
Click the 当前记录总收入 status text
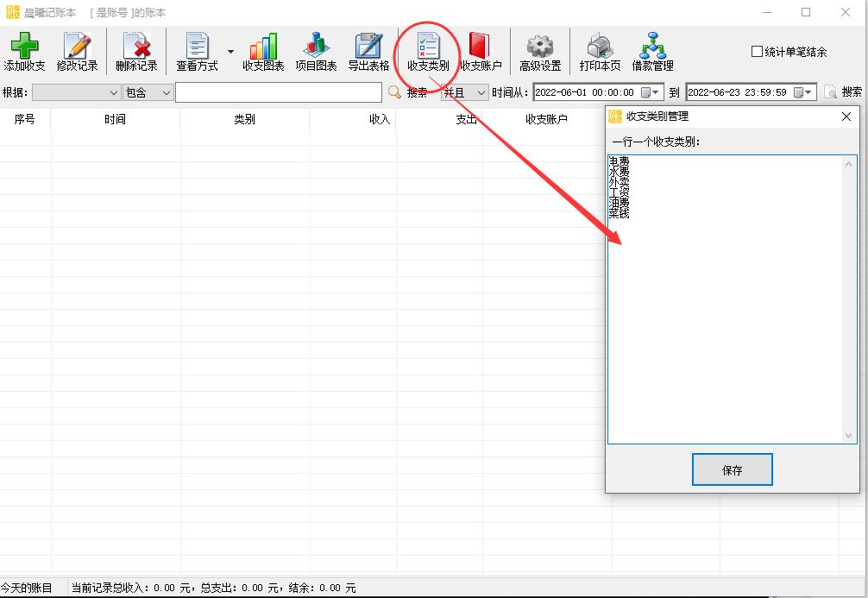[213, 588]
